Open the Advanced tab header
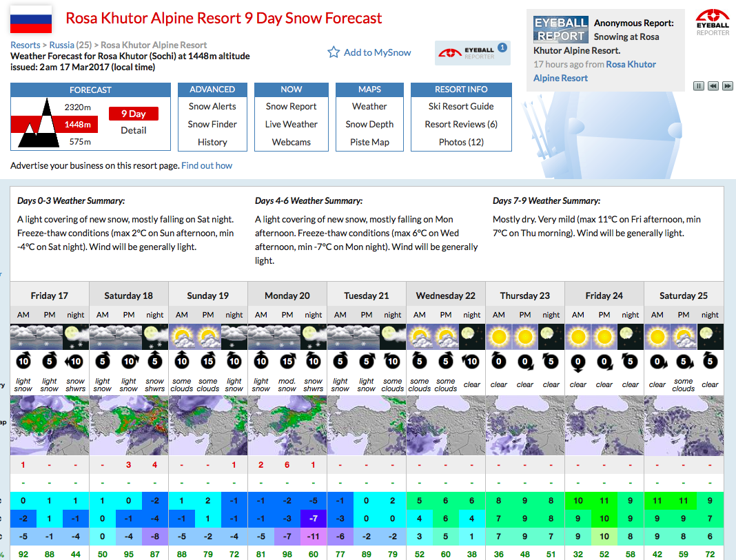736x560 pixels. pyautogui.click(x=212, y=89)
